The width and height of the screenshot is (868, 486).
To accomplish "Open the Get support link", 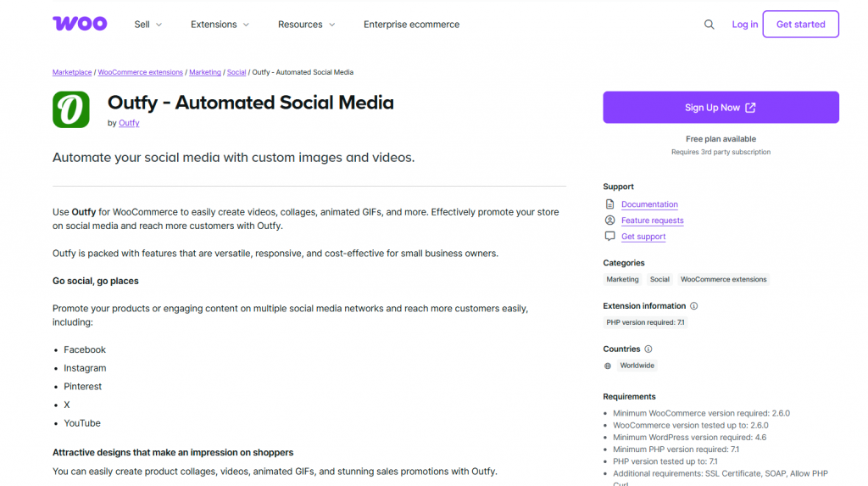I will pos(643,236).
